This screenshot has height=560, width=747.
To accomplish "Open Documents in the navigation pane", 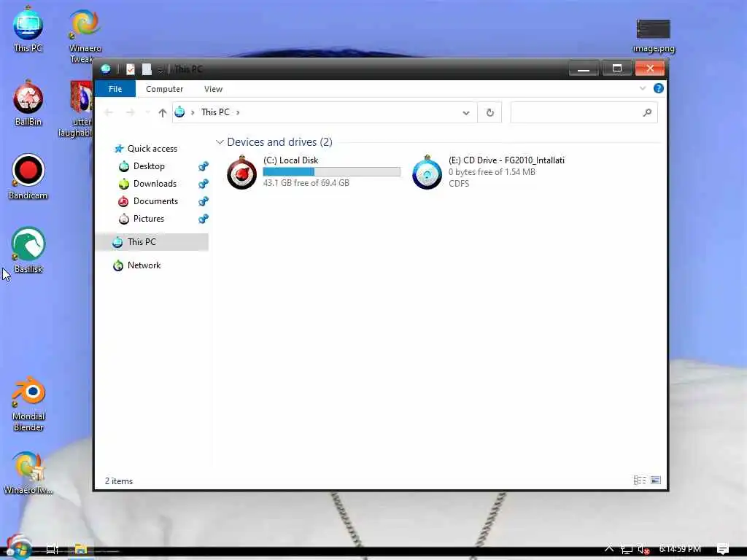I will pyautogui.click(x=148, y=201).
